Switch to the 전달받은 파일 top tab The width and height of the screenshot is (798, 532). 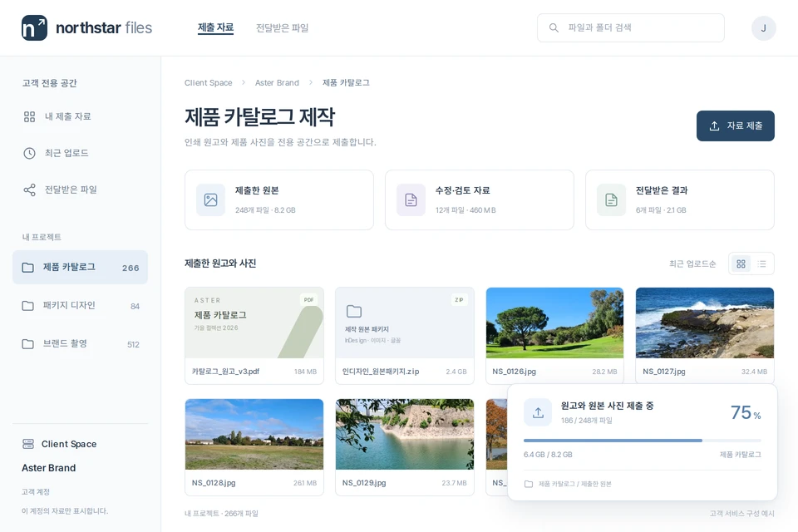tap(282, 28)
